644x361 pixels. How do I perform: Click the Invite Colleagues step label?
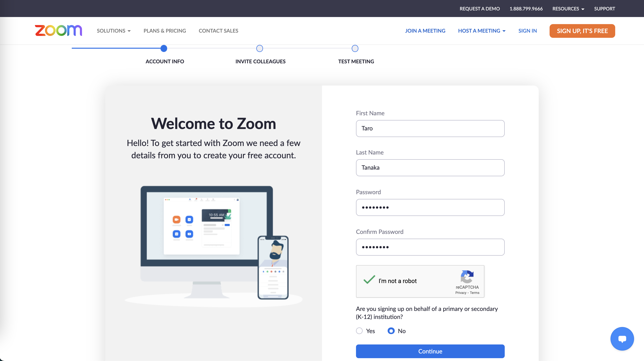pyautogui.click(x=260, y=61)
